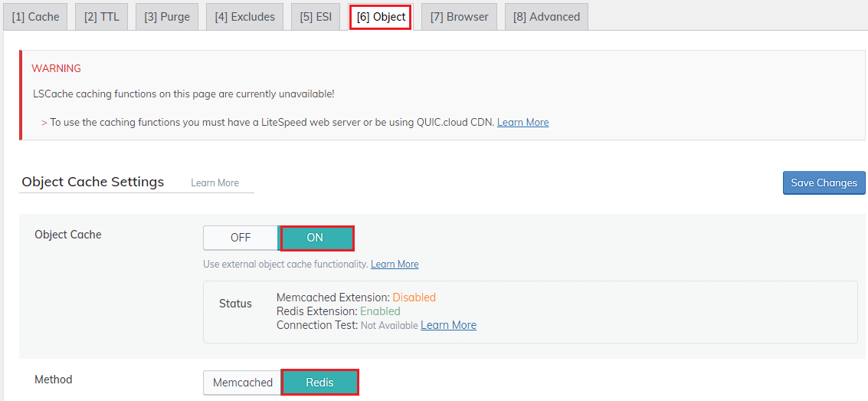Follow Learn More link next to Connection Test

(448, 325)
